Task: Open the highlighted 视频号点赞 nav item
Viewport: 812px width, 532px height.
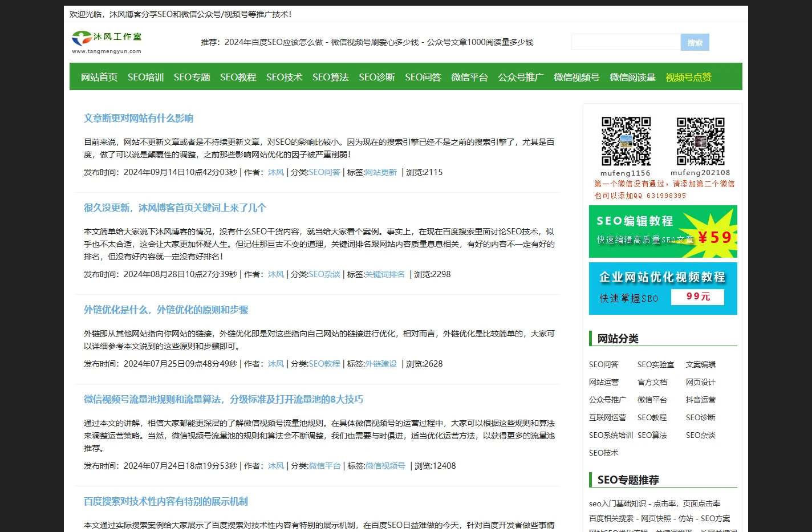Action: 688,77
